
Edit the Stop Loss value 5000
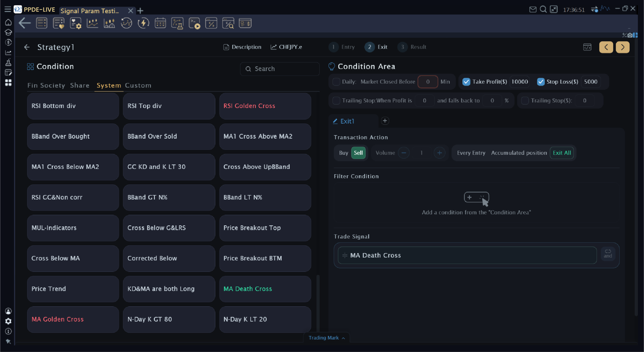591,82
